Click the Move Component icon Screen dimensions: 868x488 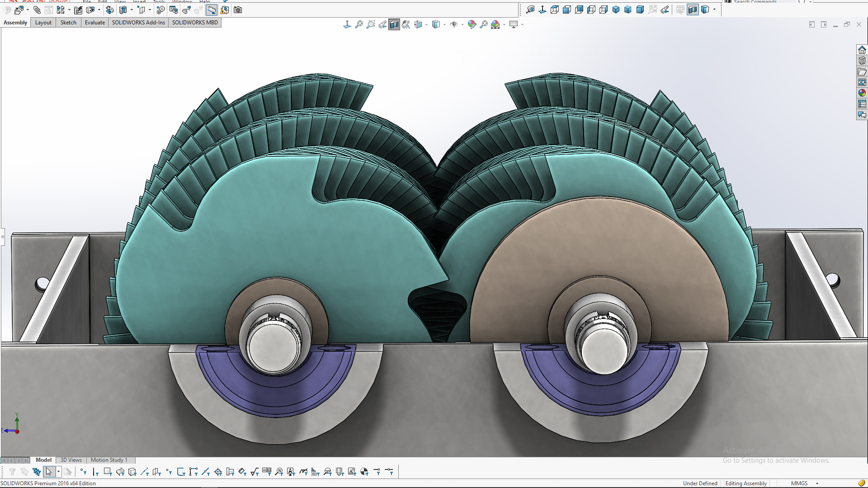[x=90, y=10]
